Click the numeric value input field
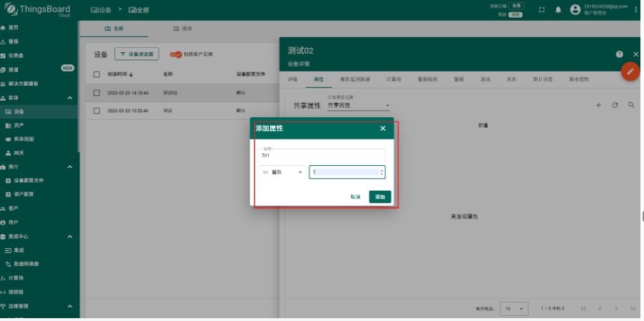This screenshot has width=644, height=321. pos(345,172)
